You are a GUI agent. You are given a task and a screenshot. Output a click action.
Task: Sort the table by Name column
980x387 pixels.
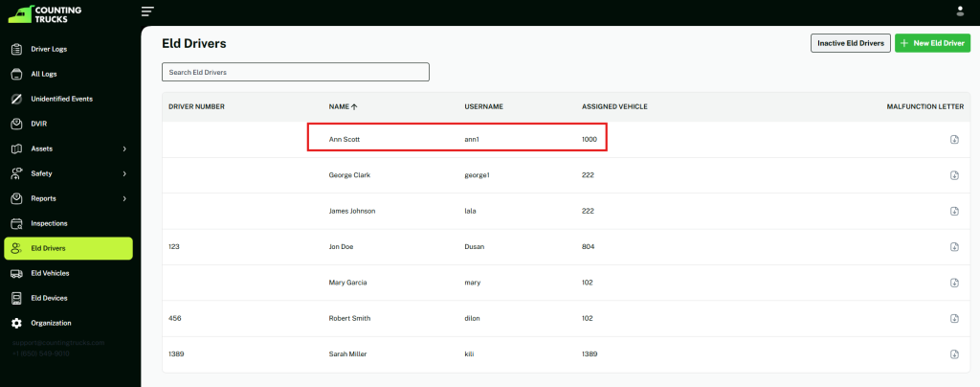(343, 106)
